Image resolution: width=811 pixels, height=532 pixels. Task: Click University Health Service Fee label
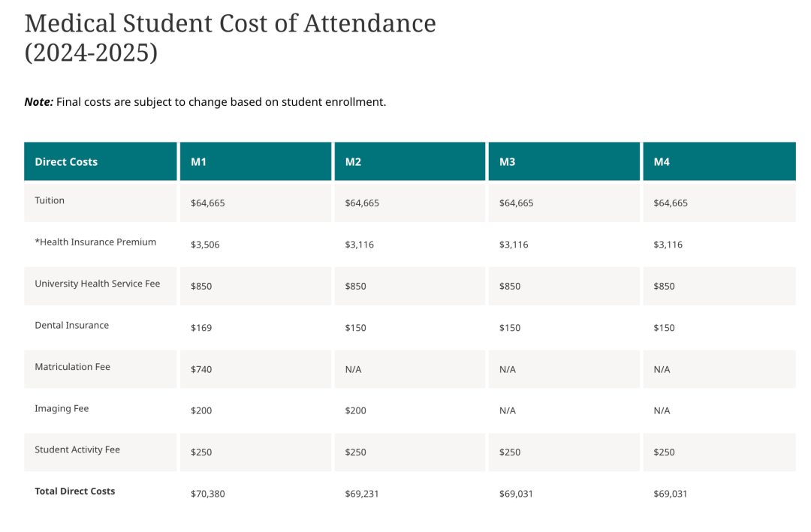97,284
